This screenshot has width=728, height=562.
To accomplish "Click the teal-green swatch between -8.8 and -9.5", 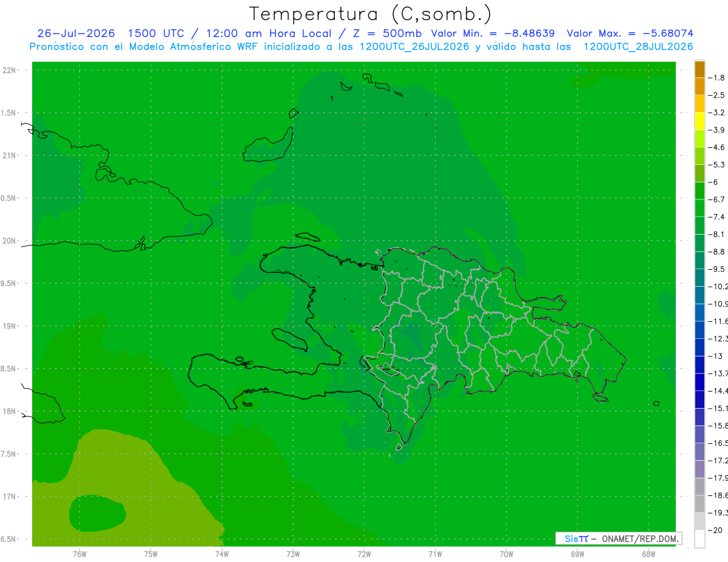I will pyautogui.click(x=699, y=260).
